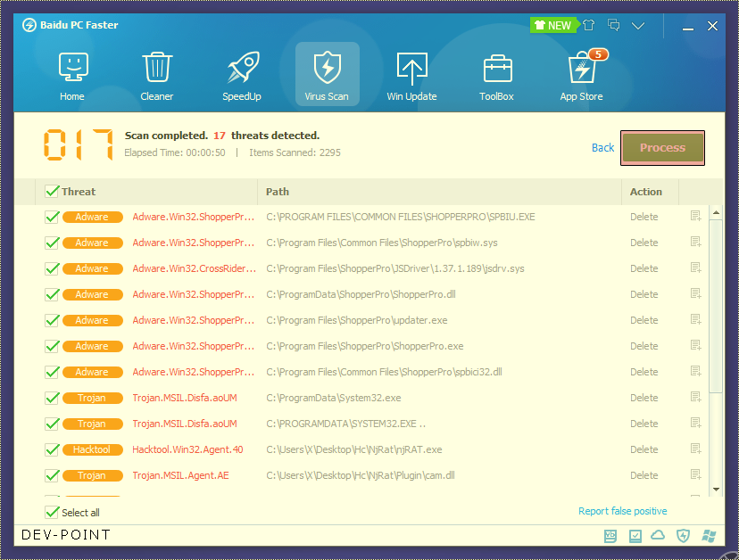This screenshot has width=739, height=560.
Task: Open Report false positive link
Action: click(x=623, y=511)
